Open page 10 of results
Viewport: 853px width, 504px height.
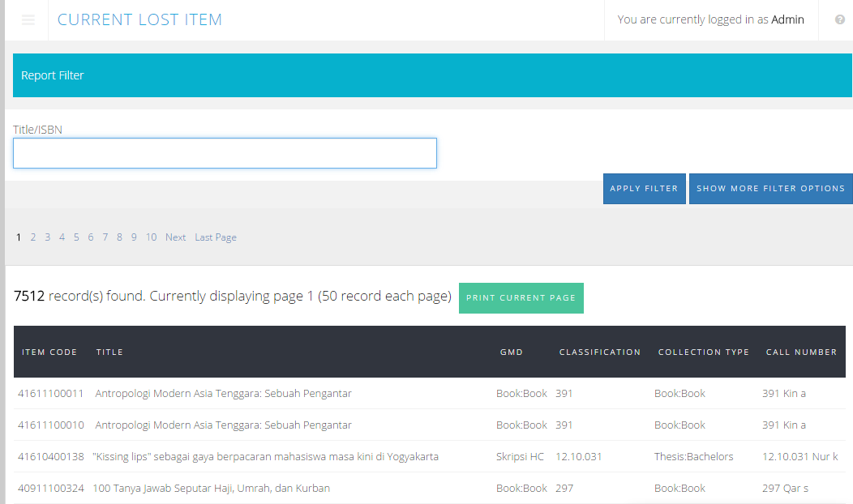tap(151, 237)
